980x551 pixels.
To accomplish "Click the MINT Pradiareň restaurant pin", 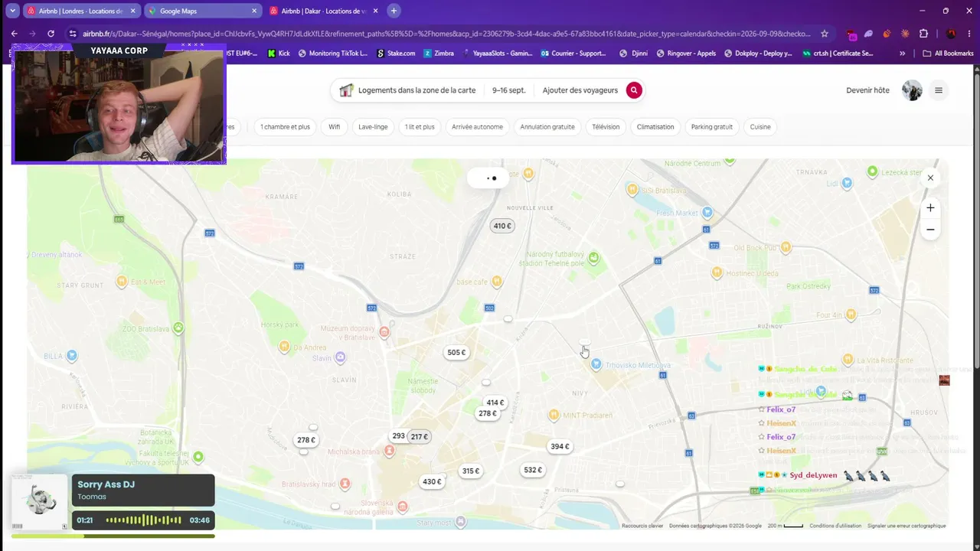I will click(x=554, y=415).
